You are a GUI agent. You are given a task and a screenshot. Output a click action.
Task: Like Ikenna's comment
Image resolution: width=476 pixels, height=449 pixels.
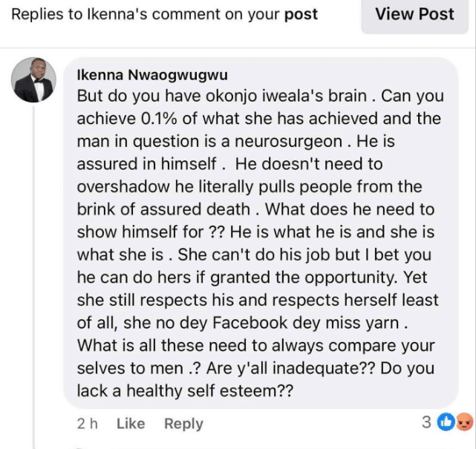[x=131, y=424]
